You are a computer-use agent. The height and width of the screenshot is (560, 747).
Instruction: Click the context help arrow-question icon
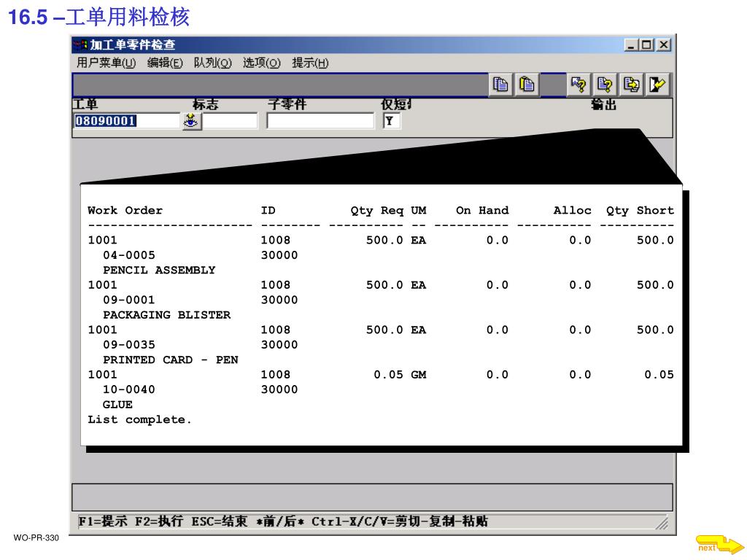[x=578, y=85]
